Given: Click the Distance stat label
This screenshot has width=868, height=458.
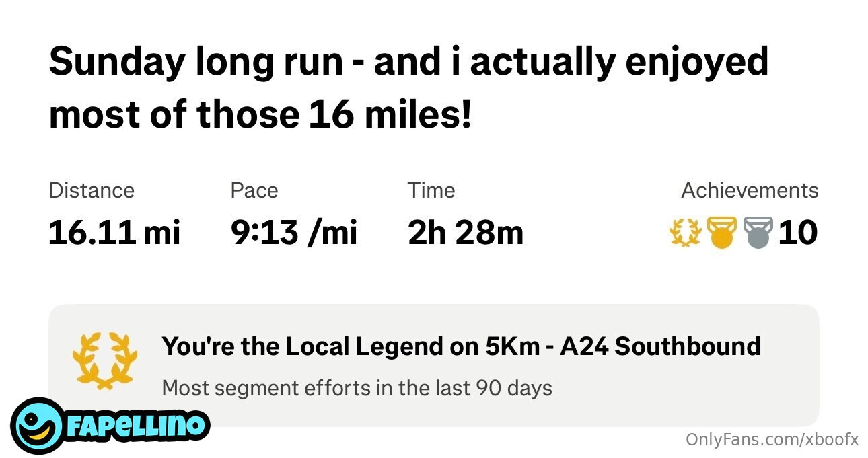Looking at the screenshot, I should [92, 190].
